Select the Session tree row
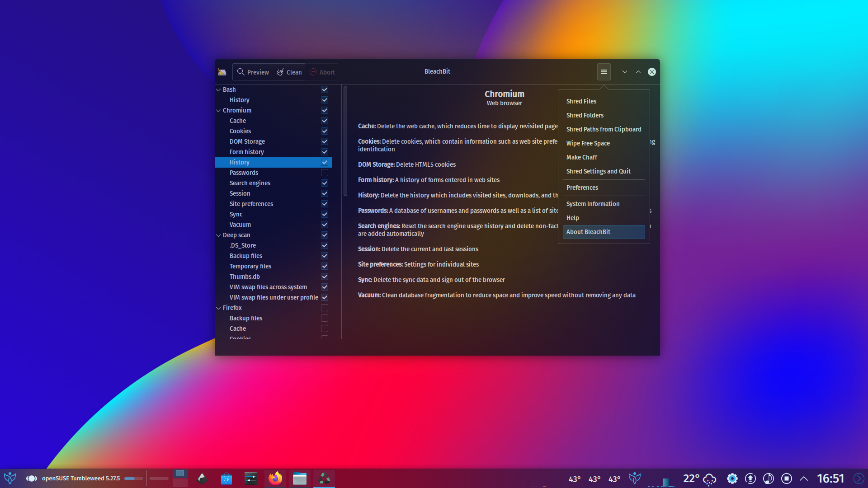Viewport: 868px width, 488px height. (x=274, y=193)
